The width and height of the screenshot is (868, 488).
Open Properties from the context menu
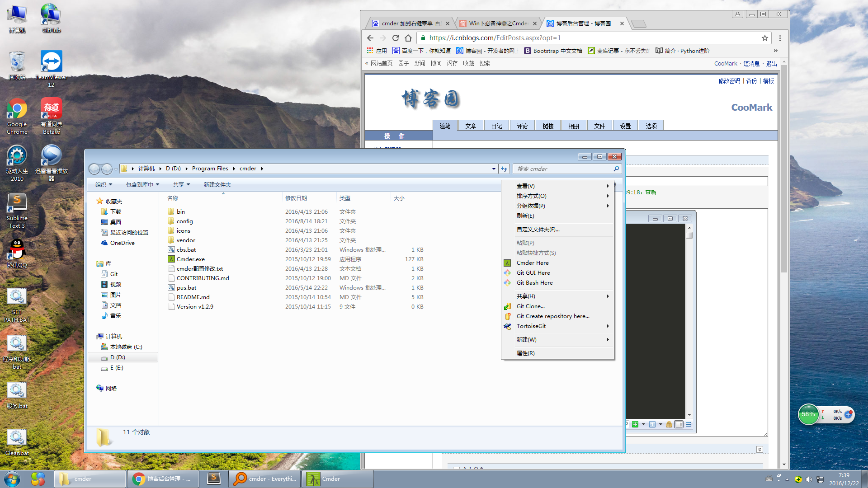(x=557, y=353)
